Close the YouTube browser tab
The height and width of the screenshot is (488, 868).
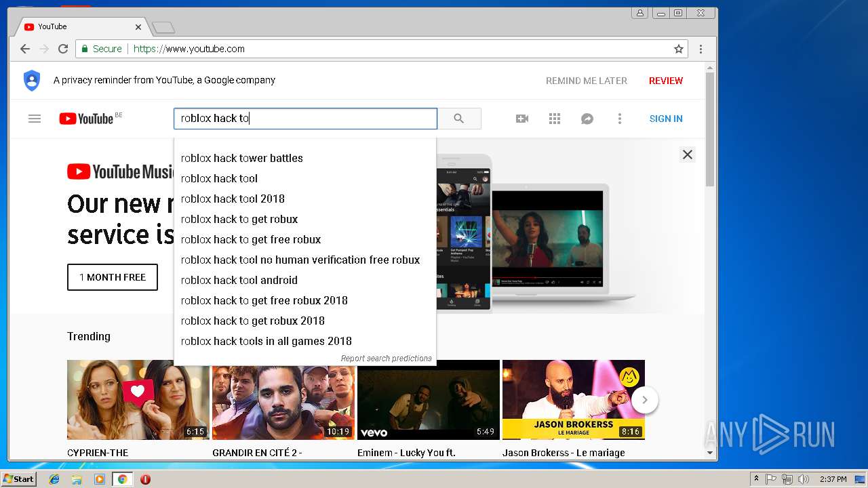[138, 27]
